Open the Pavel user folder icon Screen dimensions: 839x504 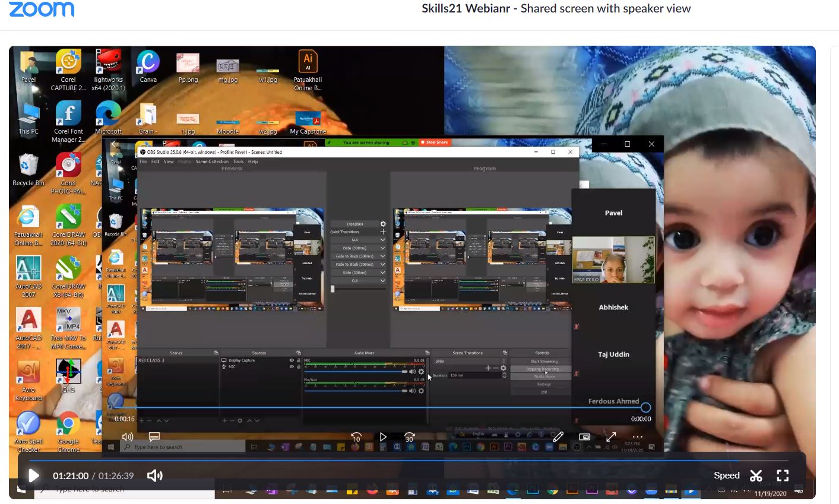click(x=29, y=66)
